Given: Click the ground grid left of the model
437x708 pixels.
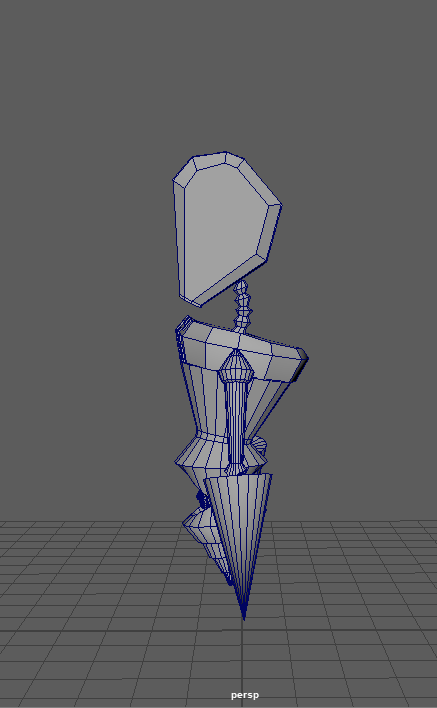Looking at the screenshot, I should [90, 587].
